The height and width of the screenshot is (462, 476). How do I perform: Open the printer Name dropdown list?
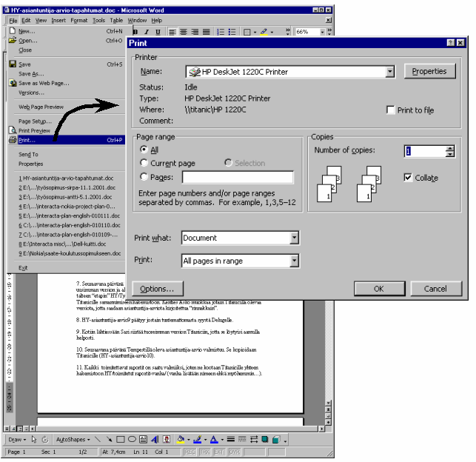(x=390, y=72)
